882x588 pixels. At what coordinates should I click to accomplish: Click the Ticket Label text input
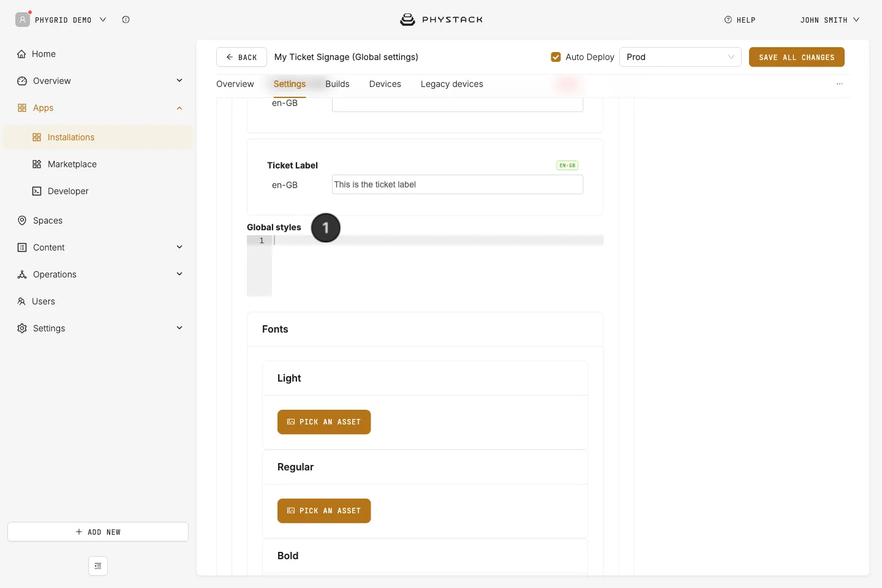pyautogui.click(x=458, y=184)
